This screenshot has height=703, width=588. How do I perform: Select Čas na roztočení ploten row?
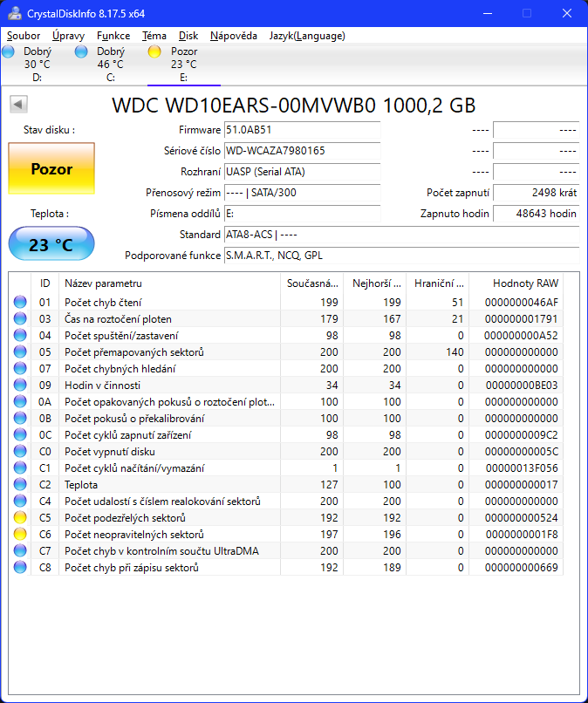[x=286, y=319]
